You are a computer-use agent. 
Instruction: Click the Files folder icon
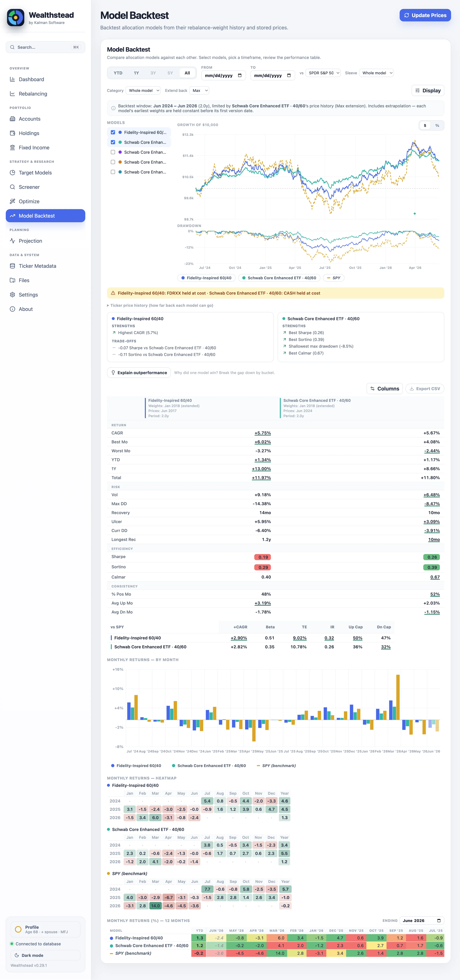13,280
